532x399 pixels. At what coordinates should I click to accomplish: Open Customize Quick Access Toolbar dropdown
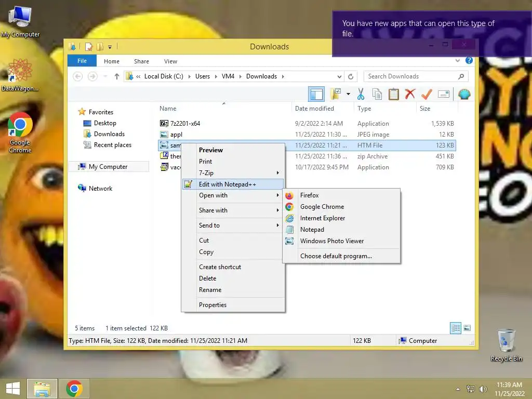click(x=110, y=47)
